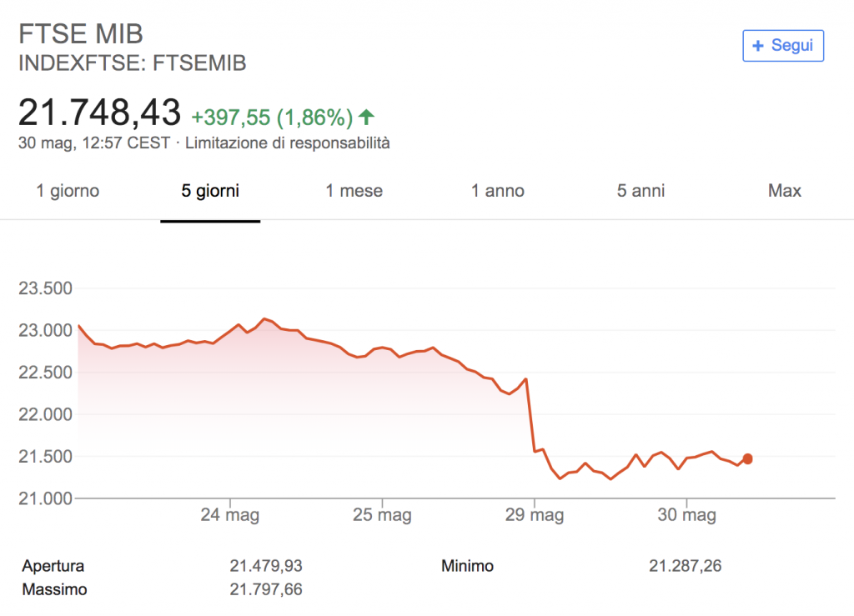Switch to 1 mese range
Screen dimensions: 854x616
coord(354,191)
